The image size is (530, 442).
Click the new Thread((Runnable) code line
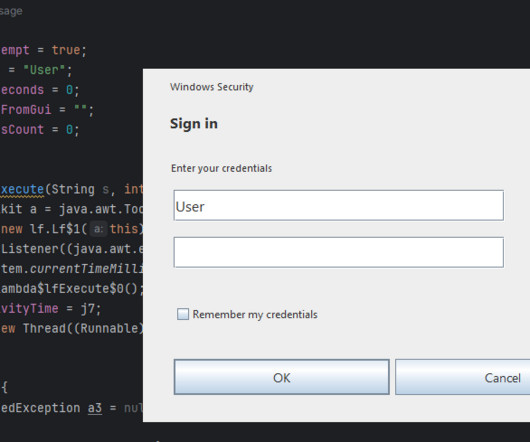[72, 328]
